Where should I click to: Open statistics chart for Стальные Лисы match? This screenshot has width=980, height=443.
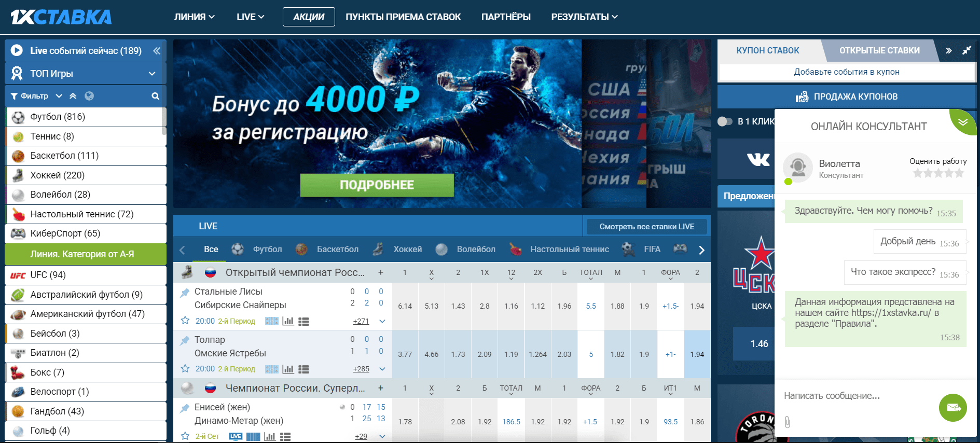point(288,321)
